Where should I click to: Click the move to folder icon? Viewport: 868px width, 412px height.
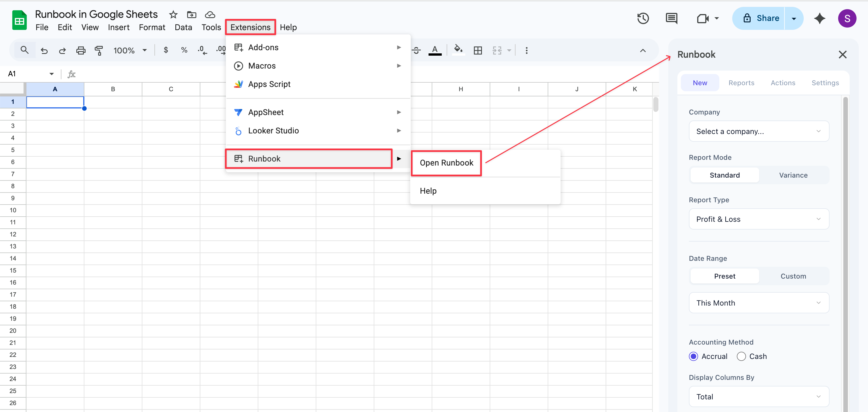(191, 14)
